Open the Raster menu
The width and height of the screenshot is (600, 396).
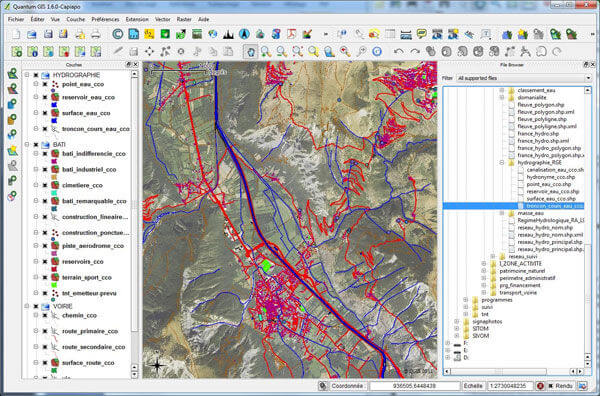(x=184, y=19)
